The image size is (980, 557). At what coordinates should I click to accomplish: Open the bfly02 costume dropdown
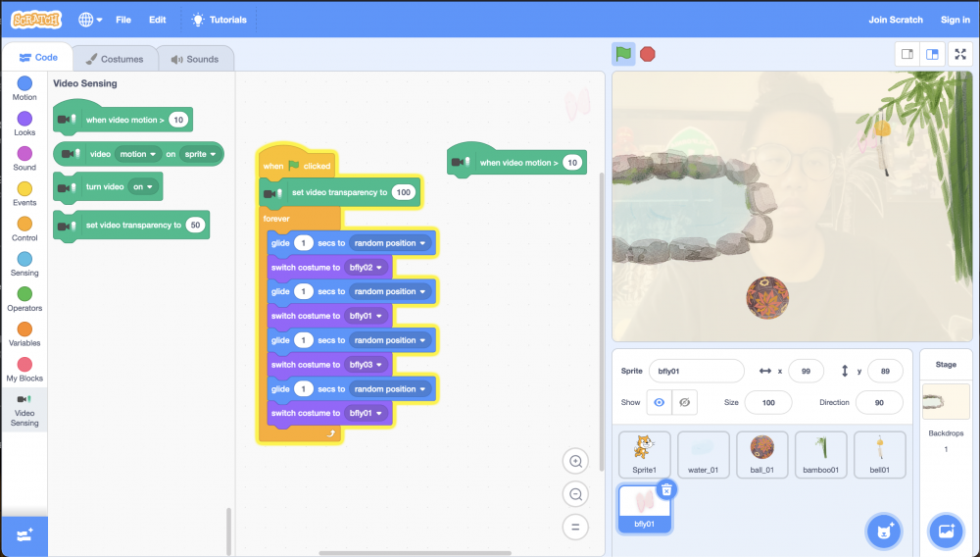tap(366, 268)
